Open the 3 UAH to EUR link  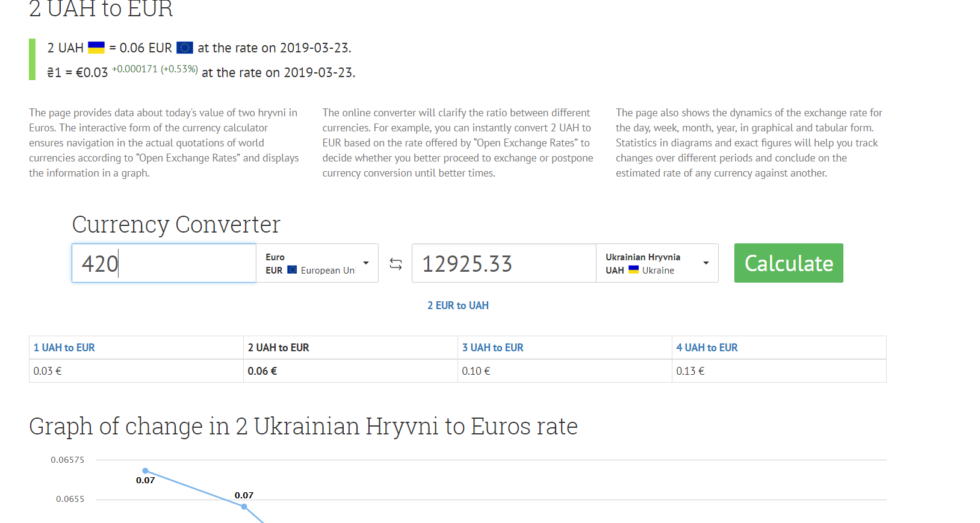pyautogui.click(x=493, y=348)
